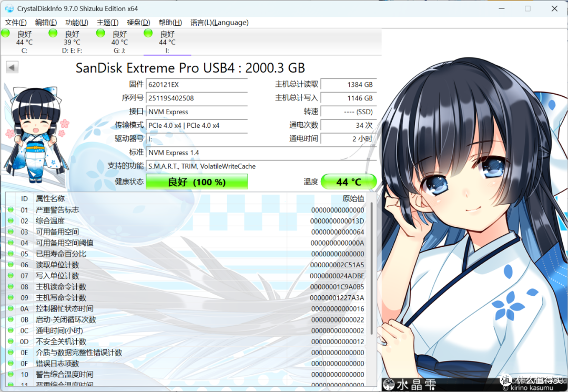568x392 pixels.
Task: Click the rotation rate value ---- (SSD)
Action: coord(349,112)
